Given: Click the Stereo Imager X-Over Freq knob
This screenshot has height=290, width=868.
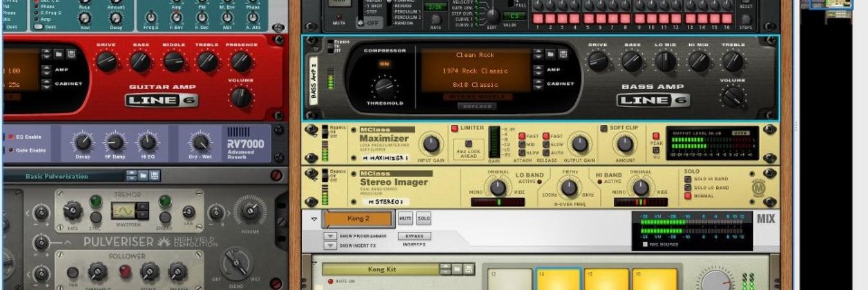Looking at the screenshot, I should [x=569, y=188].
